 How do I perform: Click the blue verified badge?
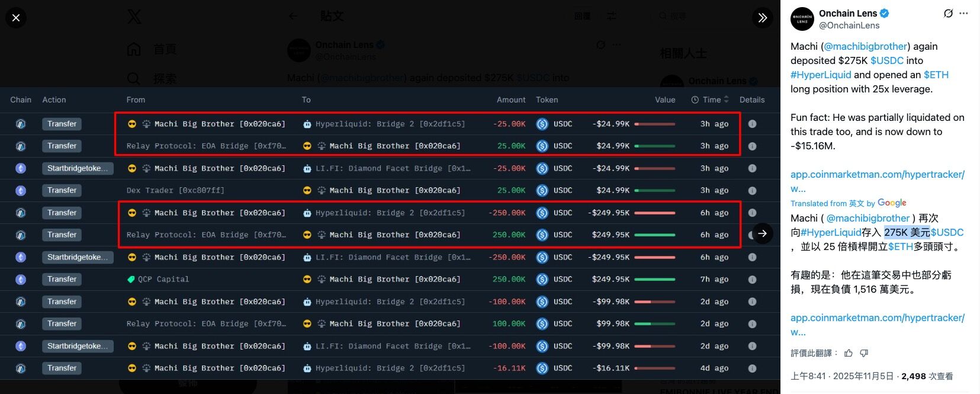(885, 13)
